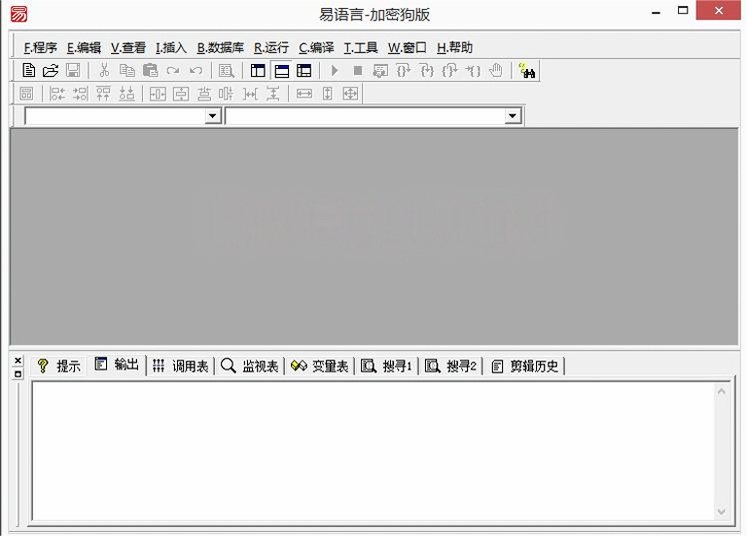This screenshot has width=747, height=536.
Task: Click the Save floppy disk icon
Action: tap(73, 71)
